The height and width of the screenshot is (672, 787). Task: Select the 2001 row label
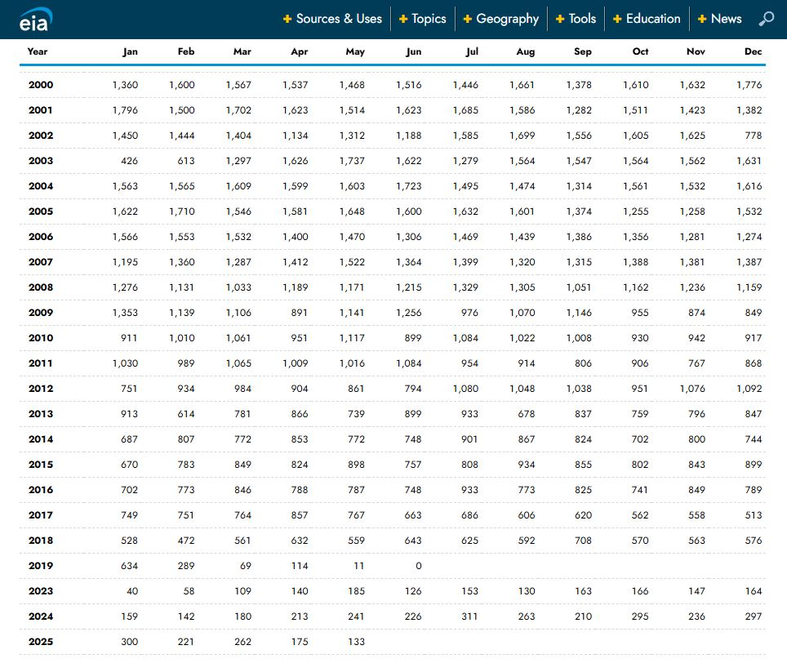pyautogui.click(x=41, y=110)
